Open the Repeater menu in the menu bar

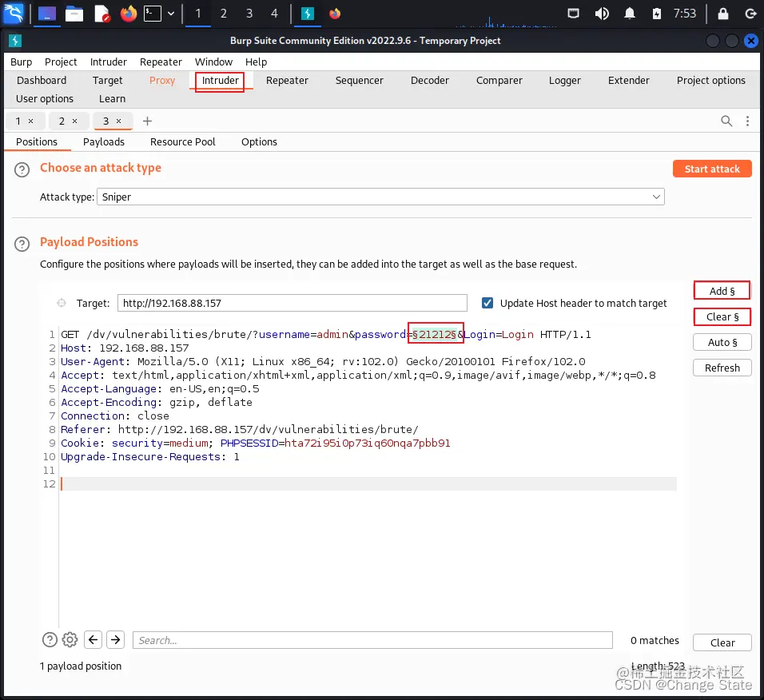pyautogui.click(x=161, y=62)
